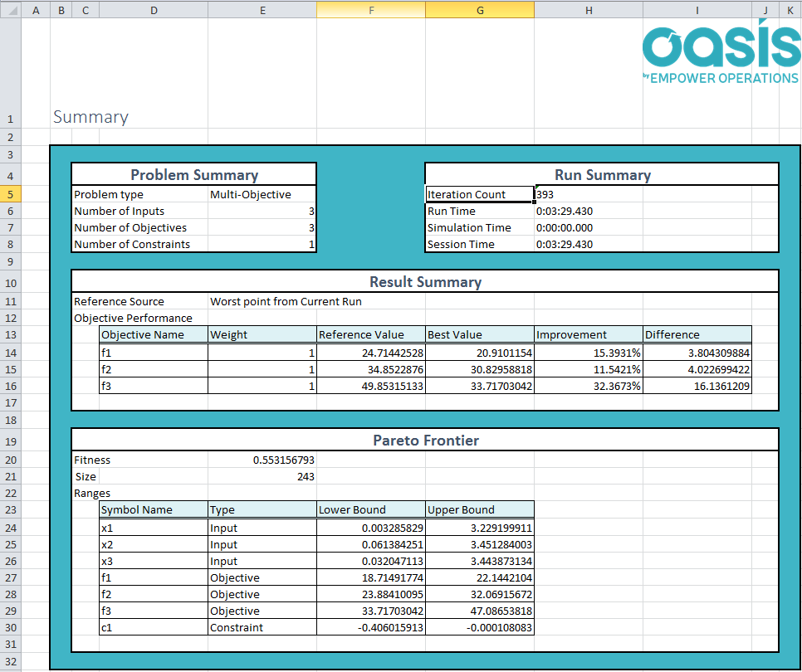Viewport: 802px width, 672px height.
Task: Select column G header
Action: click(480, 10)
